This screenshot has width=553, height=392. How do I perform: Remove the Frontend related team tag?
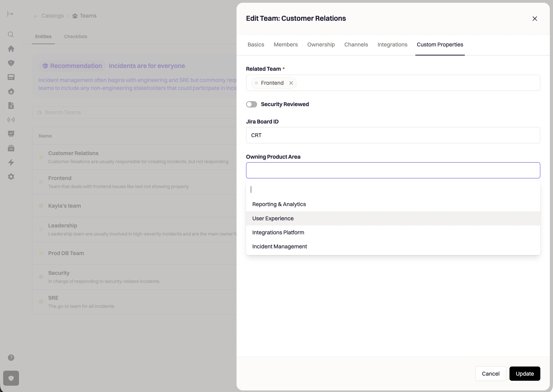(x=291, y=83)
